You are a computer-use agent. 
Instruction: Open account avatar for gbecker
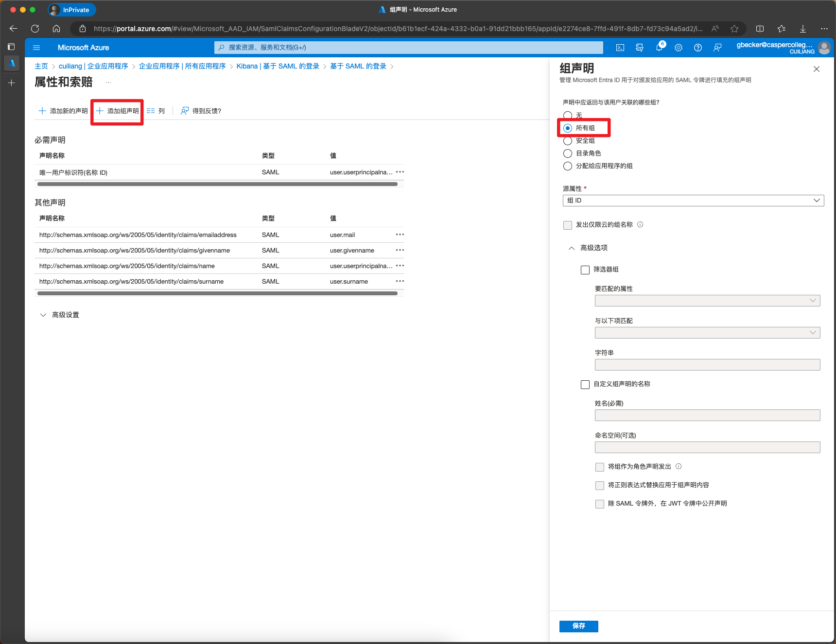(824, 48)
